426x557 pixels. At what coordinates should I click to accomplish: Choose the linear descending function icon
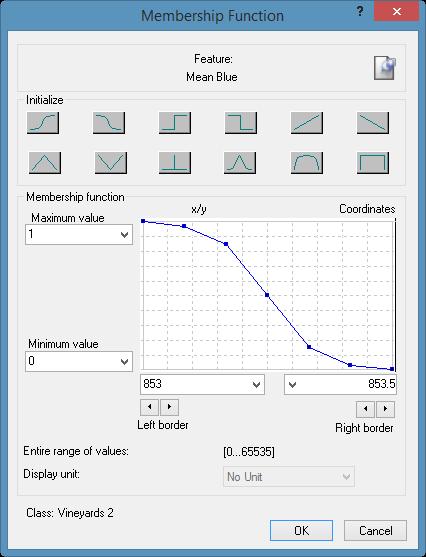tap(373, 123)
